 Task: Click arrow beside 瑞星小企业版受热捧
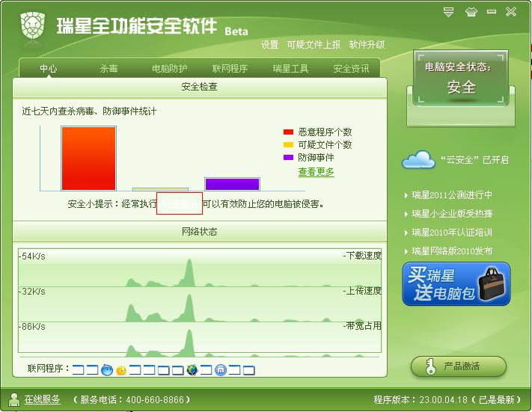406,214
